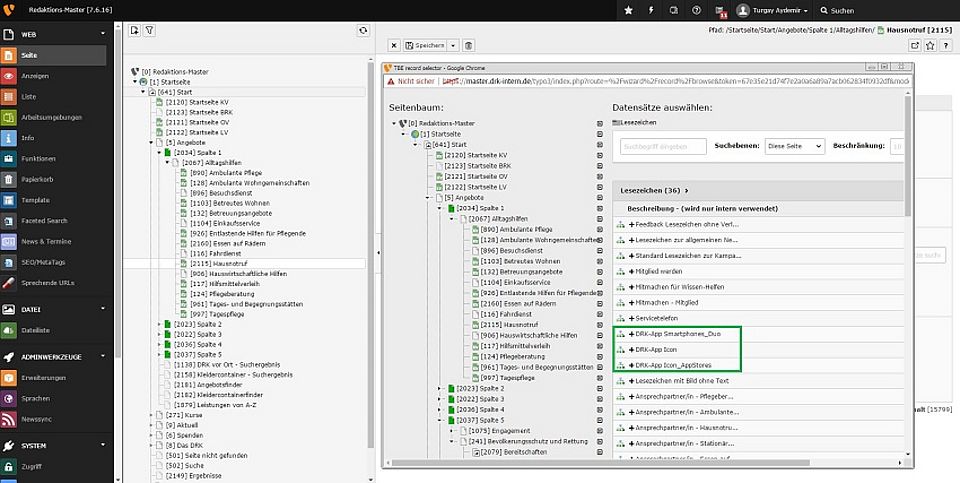Screen dimensions: 960x483
Task: Click the page tree filter icon
Action: (150, 31)
